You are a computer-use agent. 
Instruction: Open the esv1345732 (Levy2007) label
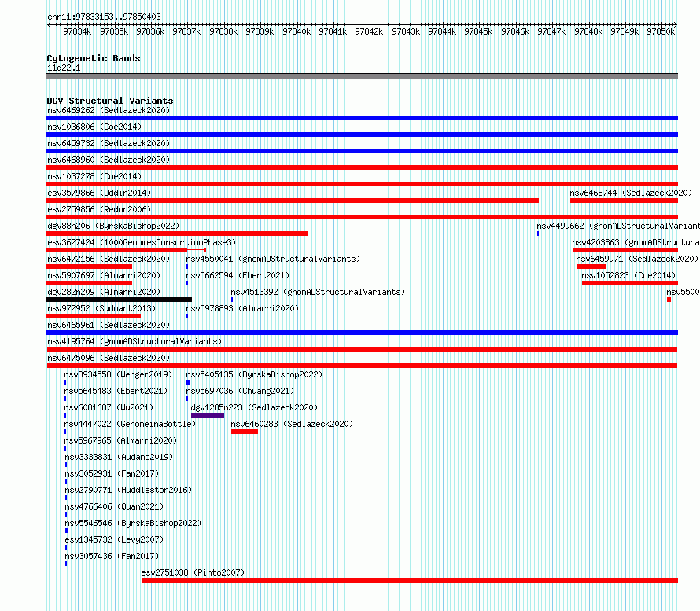coord(114,539)
